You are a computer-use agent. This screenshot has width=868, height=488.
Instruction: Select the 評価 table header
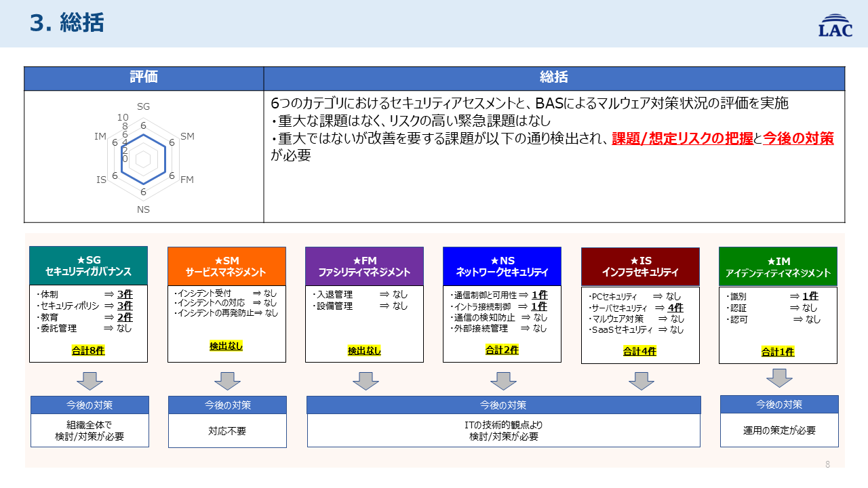point(144,77)
